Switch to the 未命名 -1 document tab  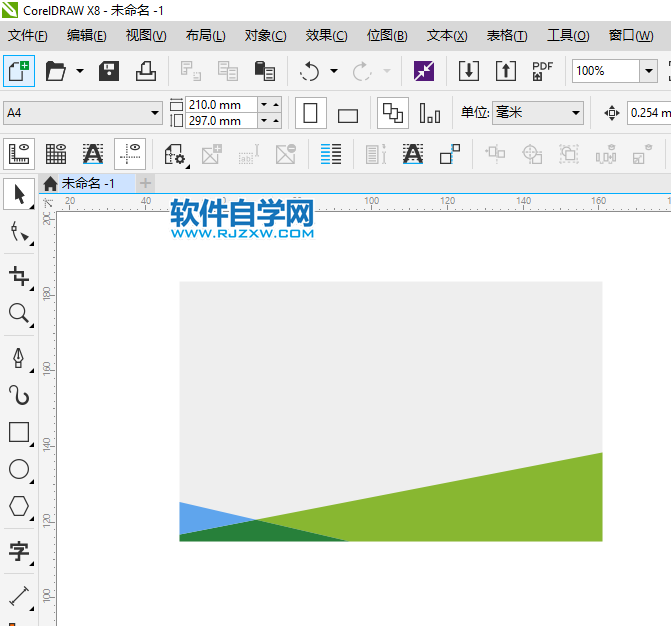87,183
